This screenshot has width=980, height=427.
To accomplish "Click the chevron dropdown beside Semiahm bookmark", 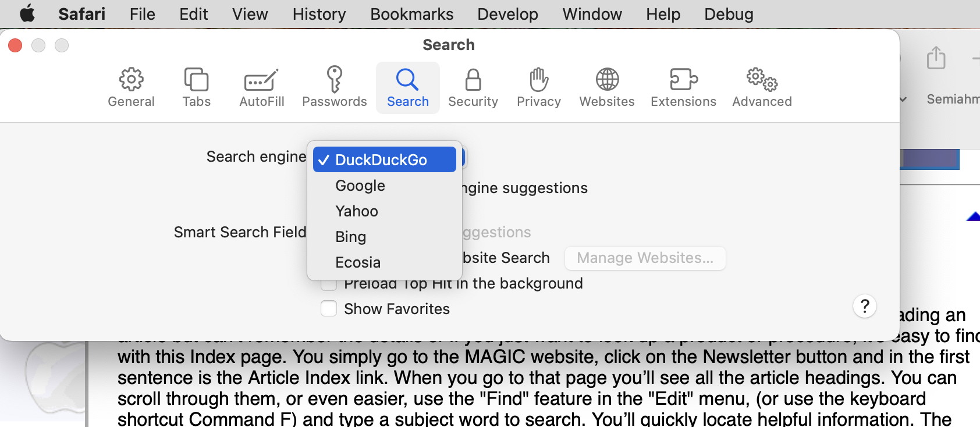I will tap(903, 99).
